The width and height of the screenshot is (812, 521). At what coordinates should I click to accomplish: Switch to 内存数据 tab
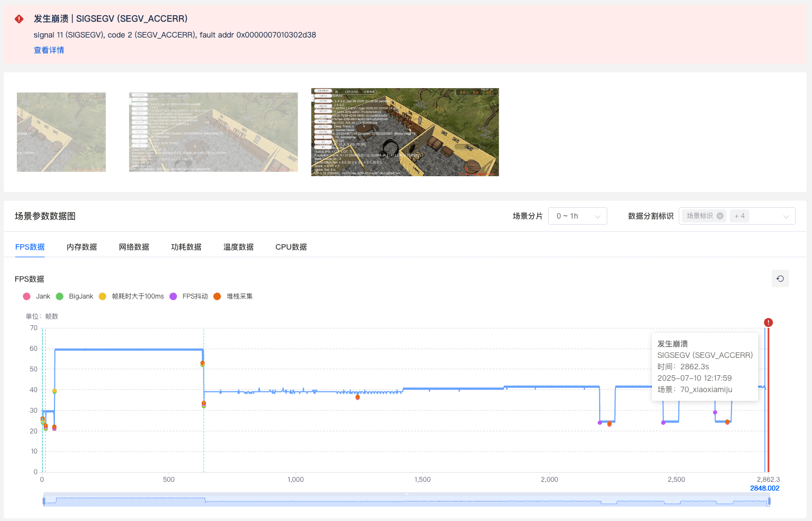tap(82, 247)
